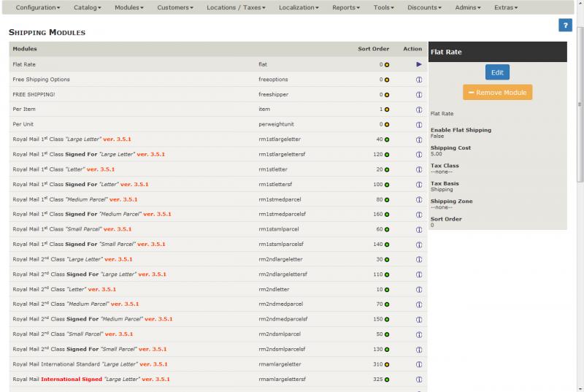The width and height of the screenshot is (584, 392).
Task: Click the vertical page scrollbar
Action: pos(580,104)
